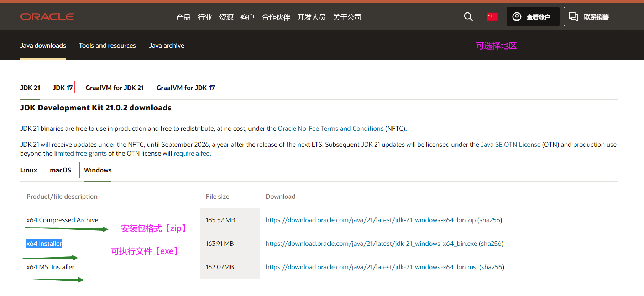Viewport: 644px width, 296px height.
Task: Click the Download column header
Action: [281, 197]
